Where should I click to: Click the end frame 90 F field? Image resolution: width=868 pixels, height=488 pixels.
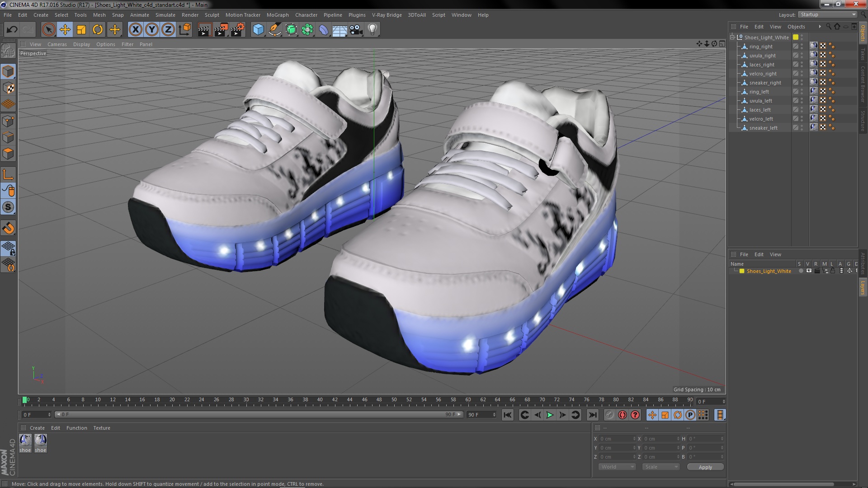(481, 415)
